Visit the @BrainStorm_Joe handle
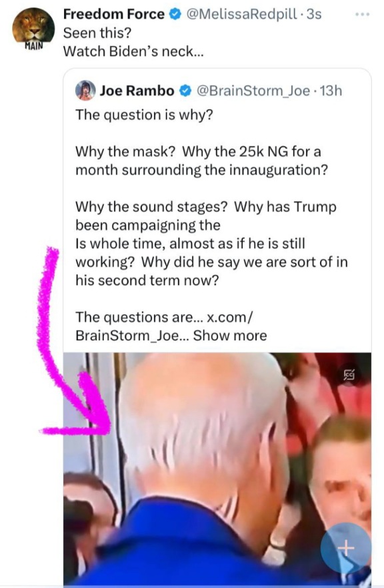The image size is (384, 588). (x=253, y=91)
